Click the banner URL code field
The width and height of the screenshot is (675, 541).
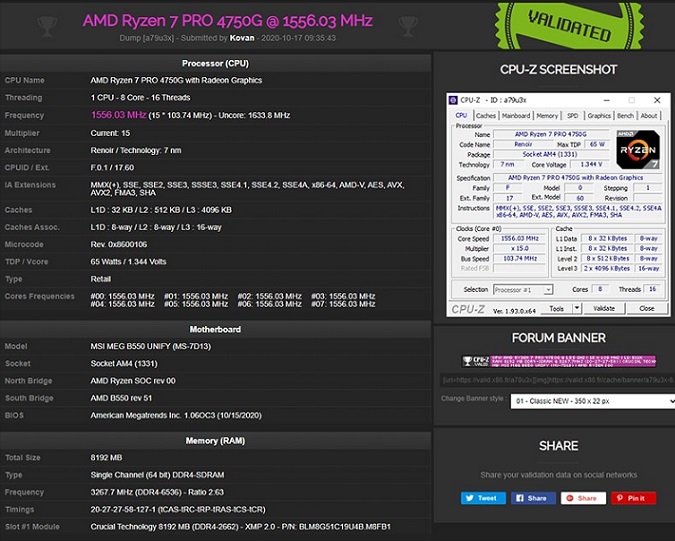tap(557, 380)
